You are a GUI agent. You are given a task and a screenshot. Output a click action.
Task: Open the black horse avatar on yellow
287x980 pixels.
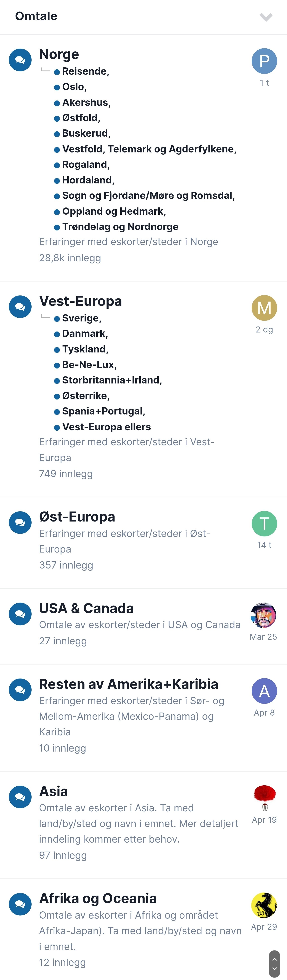click(264, 905)
